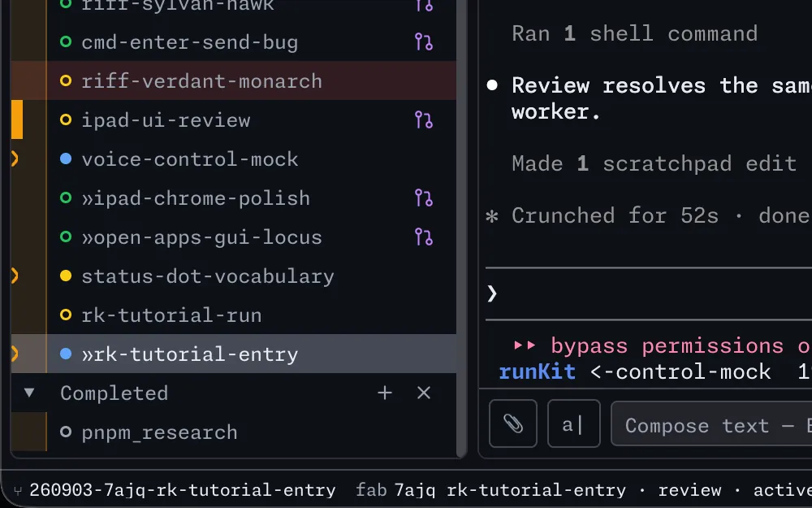Click the green ring dot of »open-apps-gui-locus

66,237
